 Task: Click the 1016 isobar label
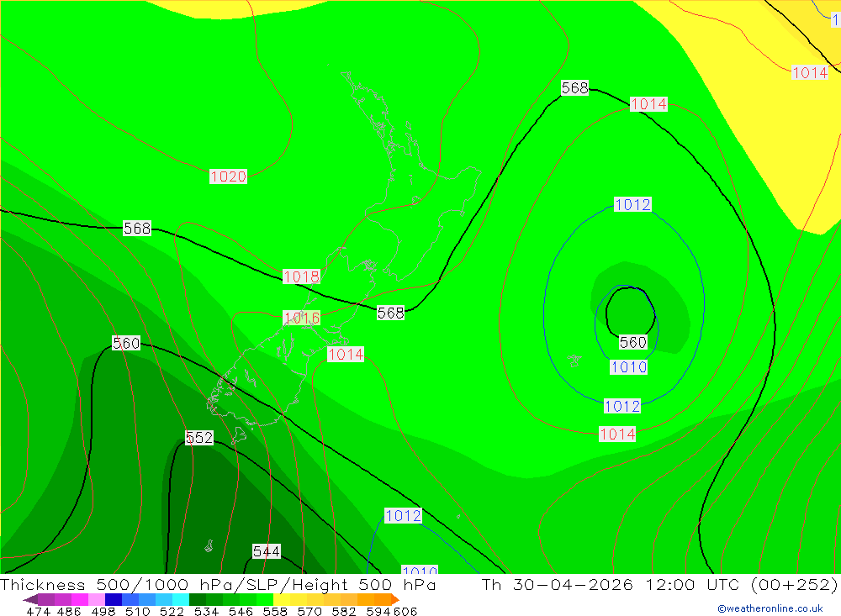pyautogui.click(x=301, y=318)
